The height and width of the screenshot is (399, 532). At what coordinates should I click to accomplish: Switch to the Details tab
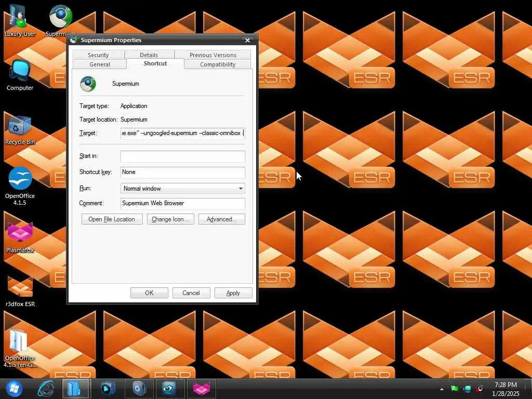pyautogui.click(x=149, y=55)
